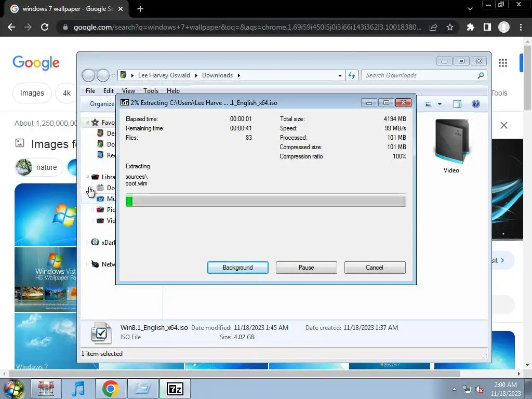Expand the arrow after Lee Harvey Oswald
Viewport: 532px width, 399px height.
point(196,75)
